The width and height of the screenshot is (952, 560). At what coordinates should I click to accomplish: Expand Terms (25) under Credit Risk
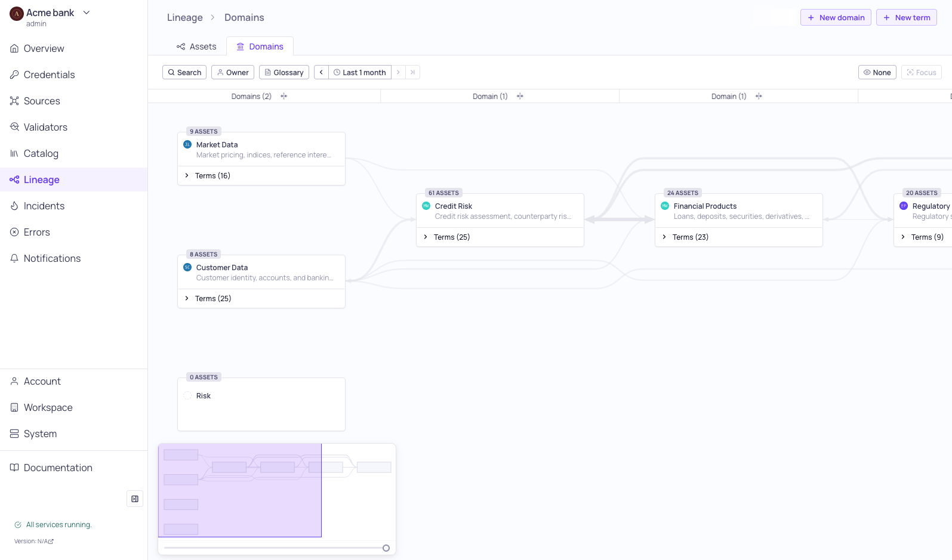[x=500, y=237]
